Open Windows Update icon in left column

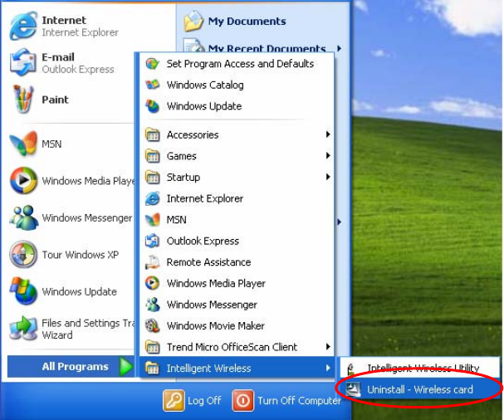tap(23, 291)
